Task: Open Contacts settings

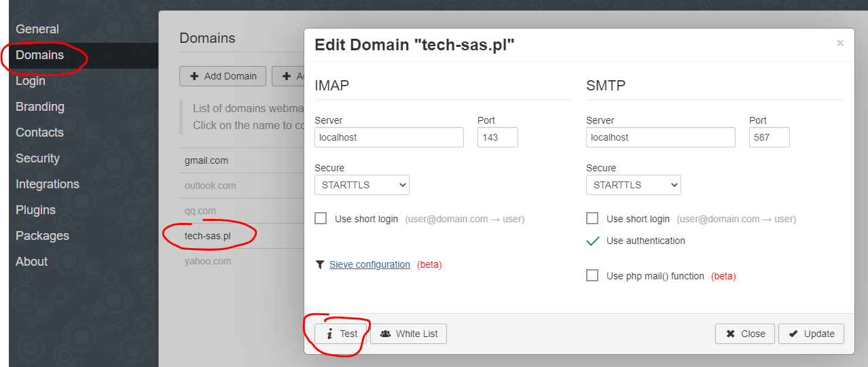Action: point(39,133)
